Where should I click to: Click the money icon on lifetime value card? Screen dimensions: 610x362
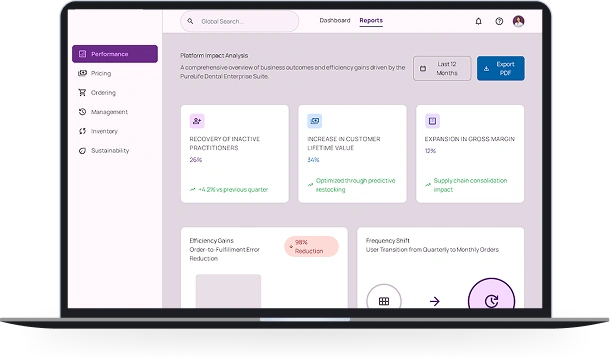coord(314,121)
